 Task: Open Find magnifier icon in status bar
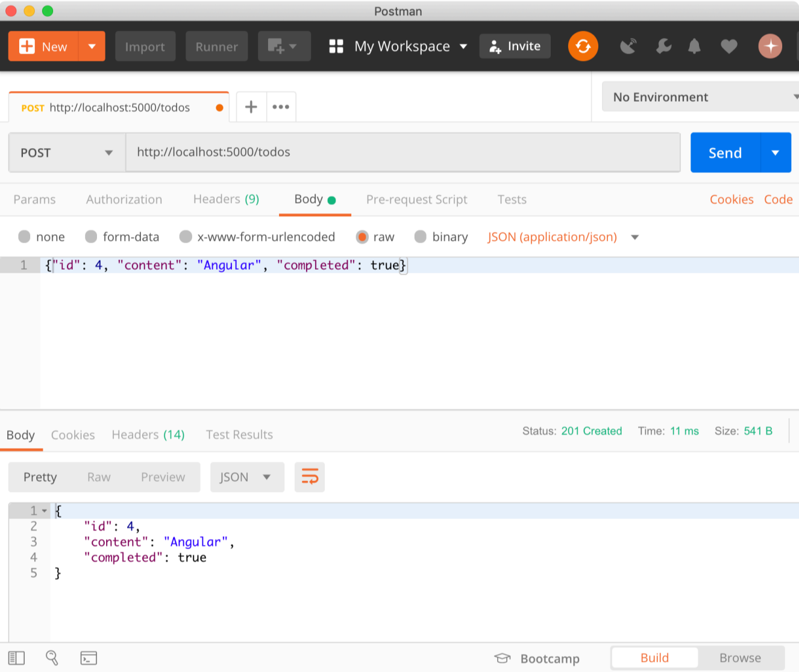coord(52,658)
